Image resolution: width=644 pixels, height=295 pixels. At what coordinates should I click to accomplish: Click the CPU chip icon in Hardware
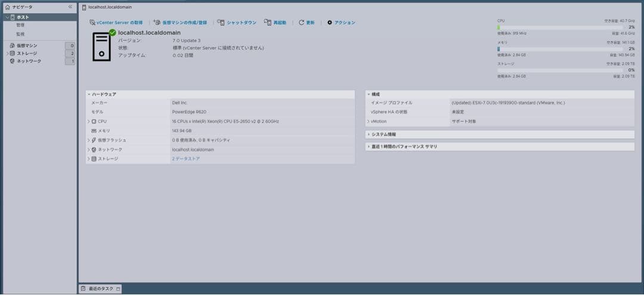pos(94,121)
